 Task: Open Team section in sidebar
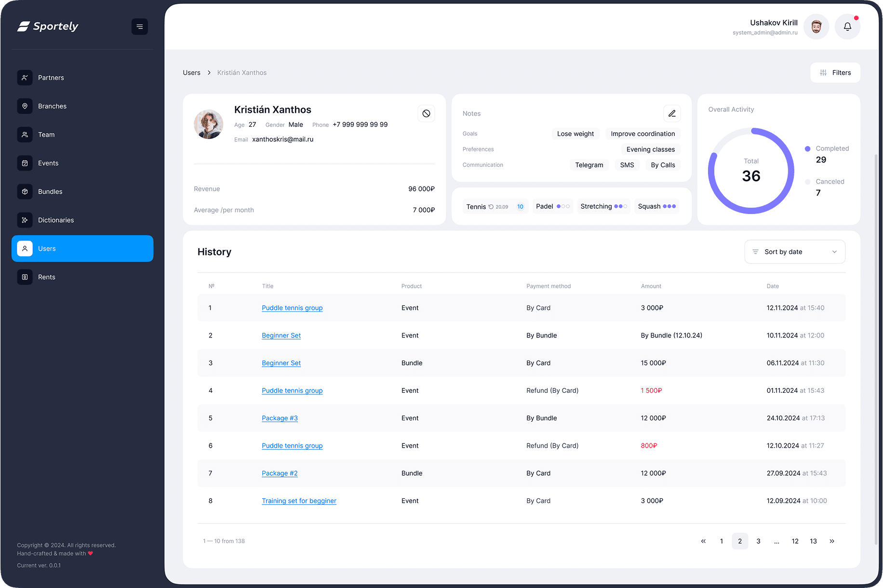(82, 134)
